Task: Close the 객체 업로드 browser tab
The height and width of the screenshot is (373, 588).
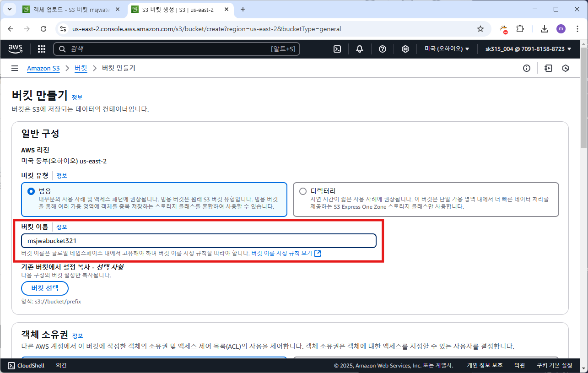Action: click(117, 10)
